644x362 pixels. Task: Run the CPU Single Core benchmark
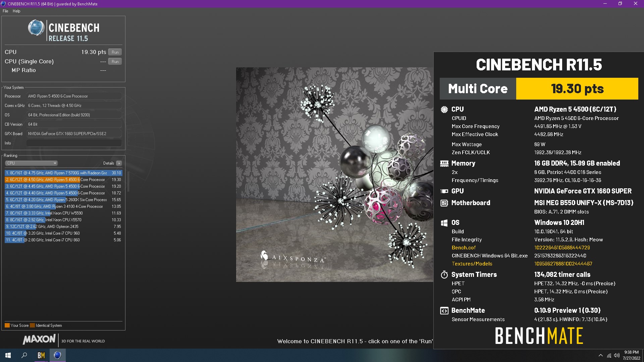coord(115,62)
